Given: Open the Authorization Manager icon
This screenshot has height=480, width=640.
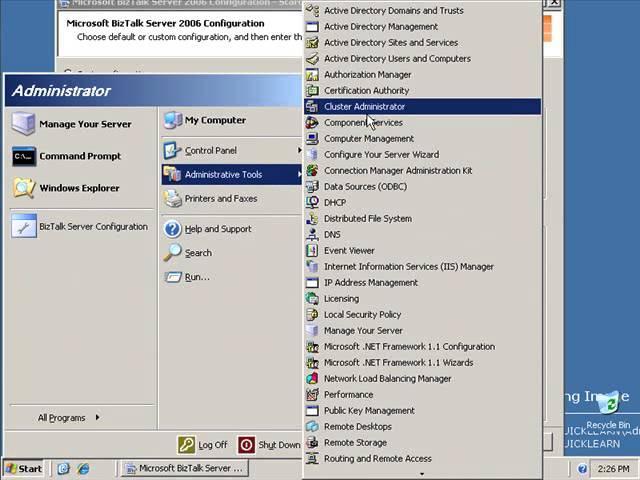Looking at the screenshot, I should coord(312,74).
